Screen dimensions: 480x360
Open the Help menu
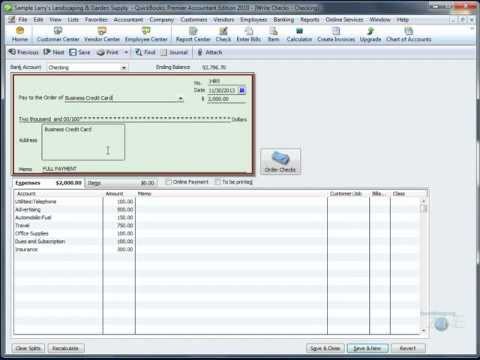[403, 20]
